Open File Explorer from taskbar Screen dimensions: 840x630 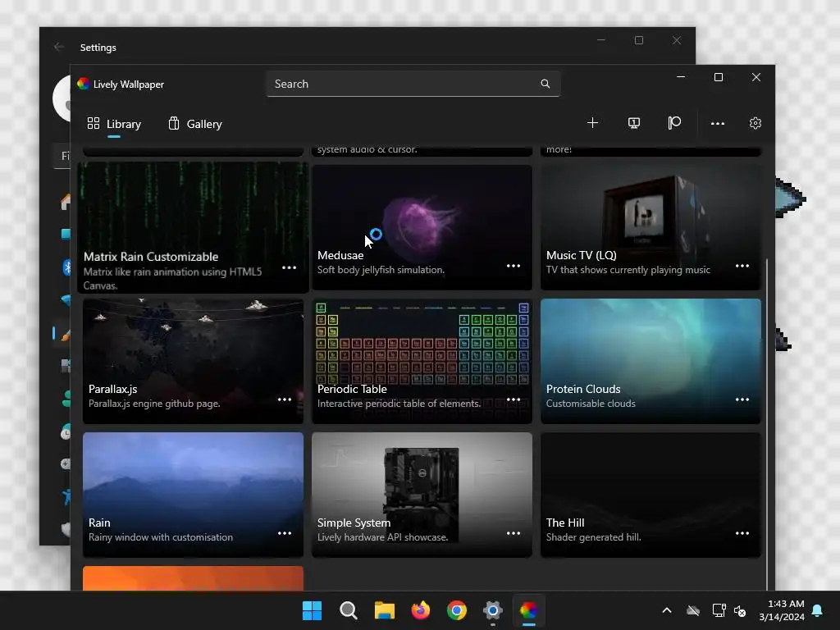(384, 610)
